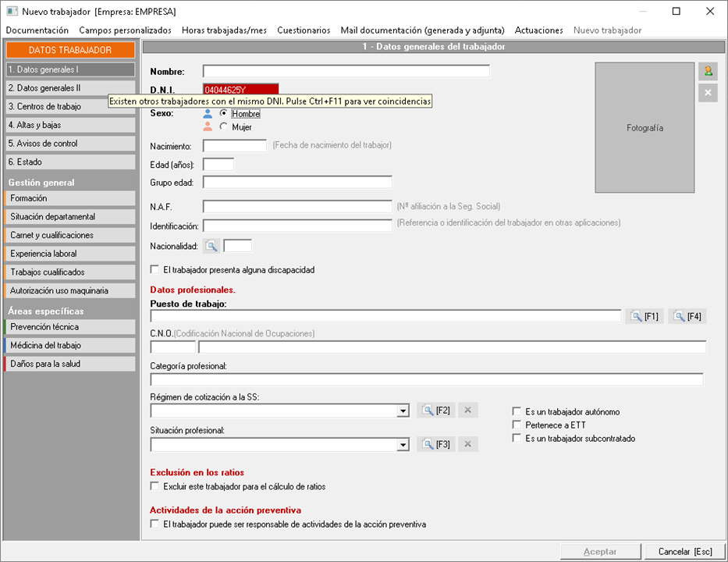728x562 pixels.
Task: Select the Mujer radio button
Action: point(224,126)
